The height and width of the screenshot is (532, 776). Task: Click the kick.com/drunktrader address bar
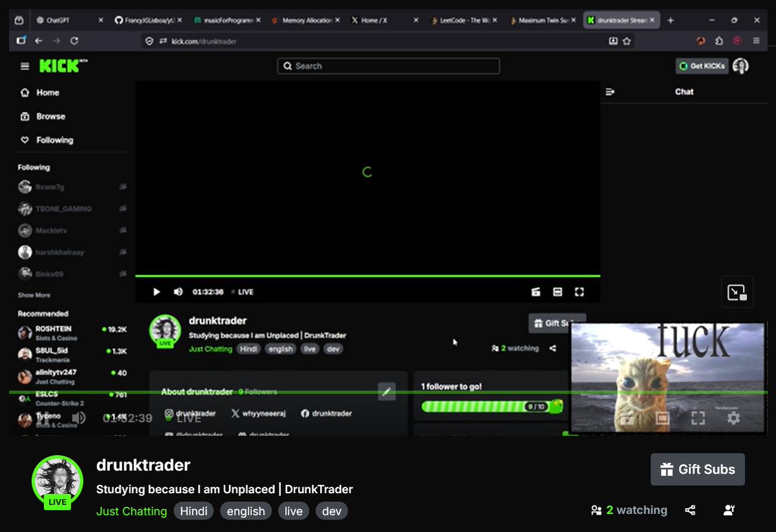tap(388, 41)
